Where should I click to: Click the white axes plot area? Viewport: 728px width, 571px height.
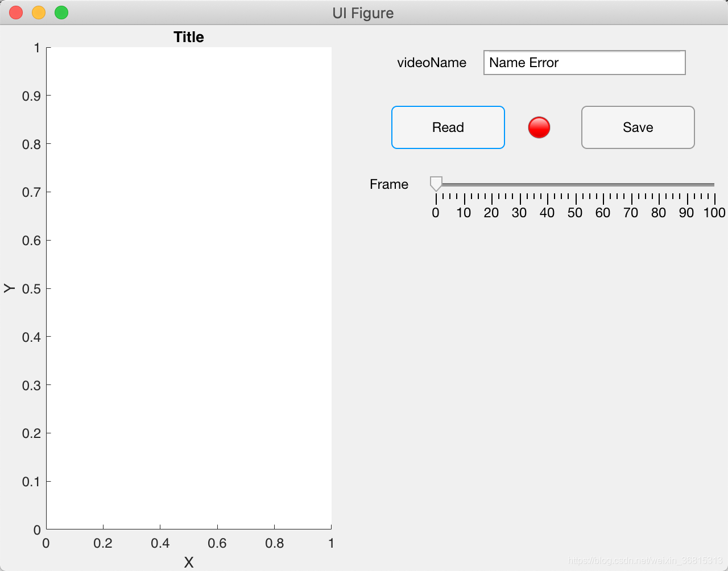click(x=189, y=288)
